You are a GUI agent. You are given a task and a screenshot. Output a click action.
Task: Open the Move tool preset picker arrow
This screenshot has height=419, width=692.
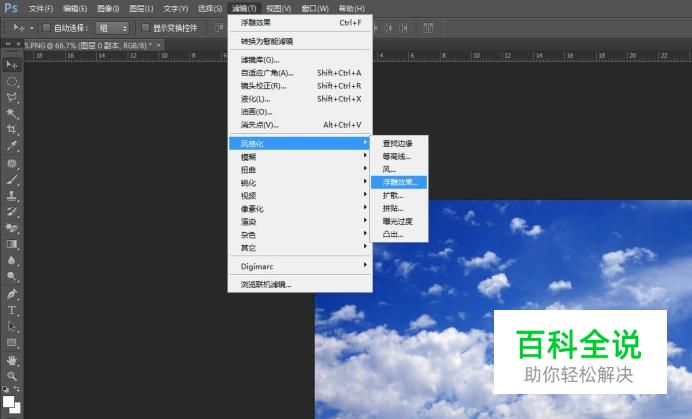point(32,28)
